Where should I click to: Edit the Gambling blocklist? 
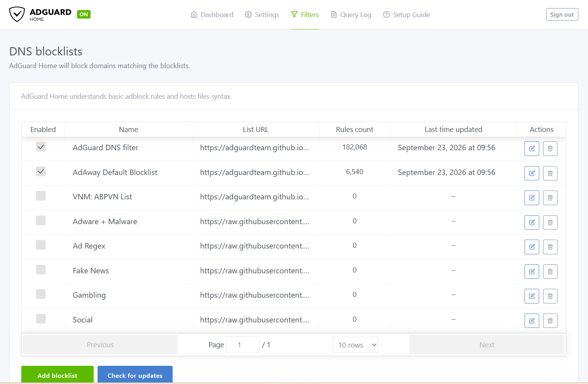coord(532,296)
